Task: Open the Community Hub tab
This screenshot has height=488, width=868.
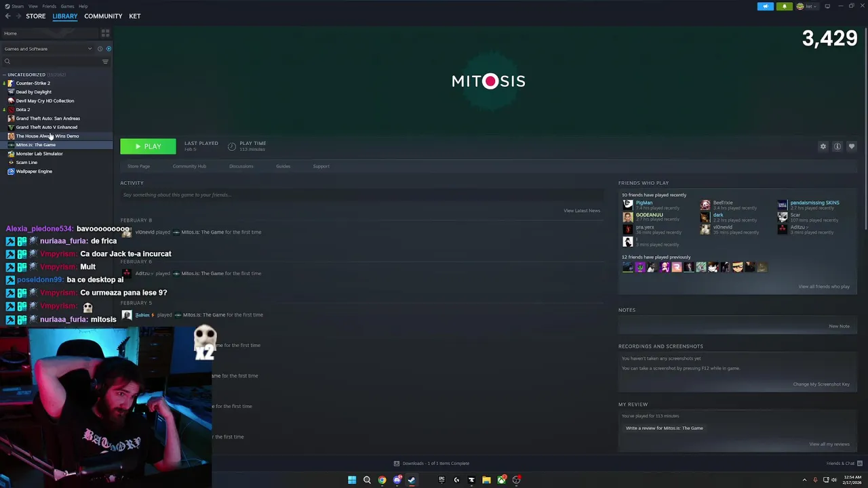Action: point(189,166)
